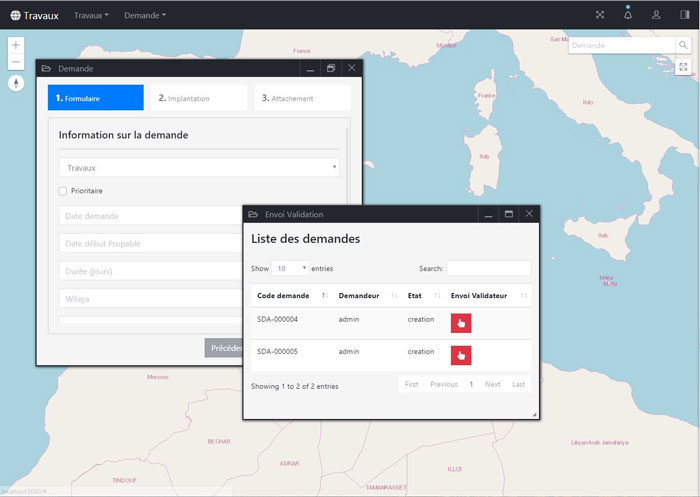Click the map zoom out minus button
This screenshot has width=700, height=497.
(16, 62)
